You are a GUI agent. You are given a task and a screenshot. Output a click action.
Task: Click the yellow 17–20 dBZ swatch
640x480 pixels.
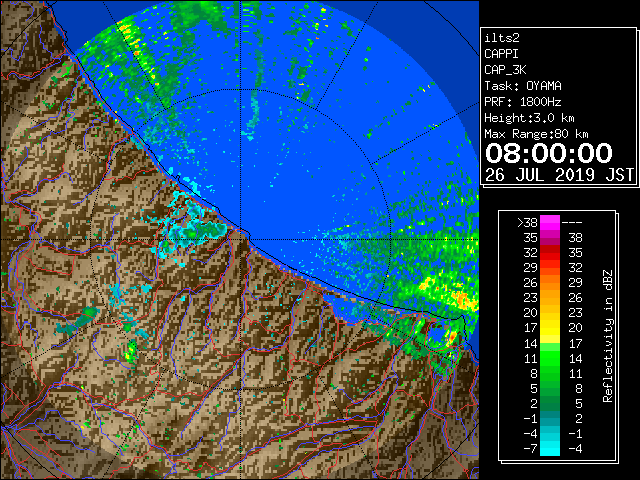click(x=550, y=328)
